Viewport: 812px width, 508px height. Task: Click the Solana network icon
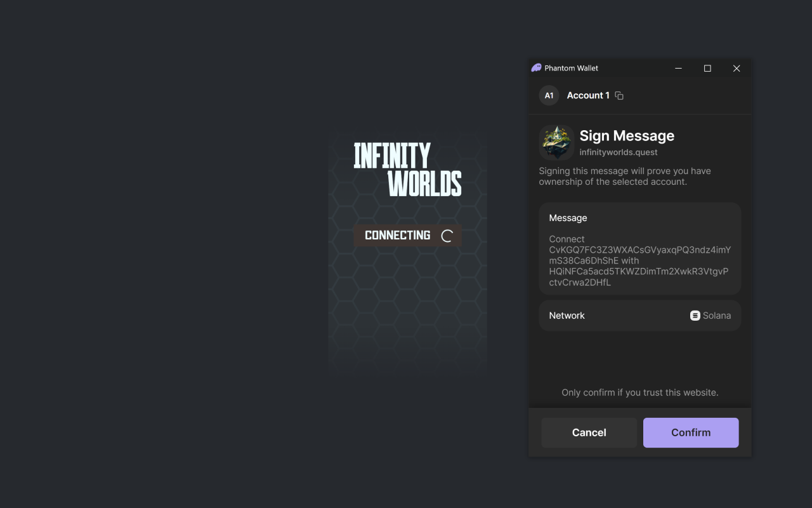(x=695, y=316)
